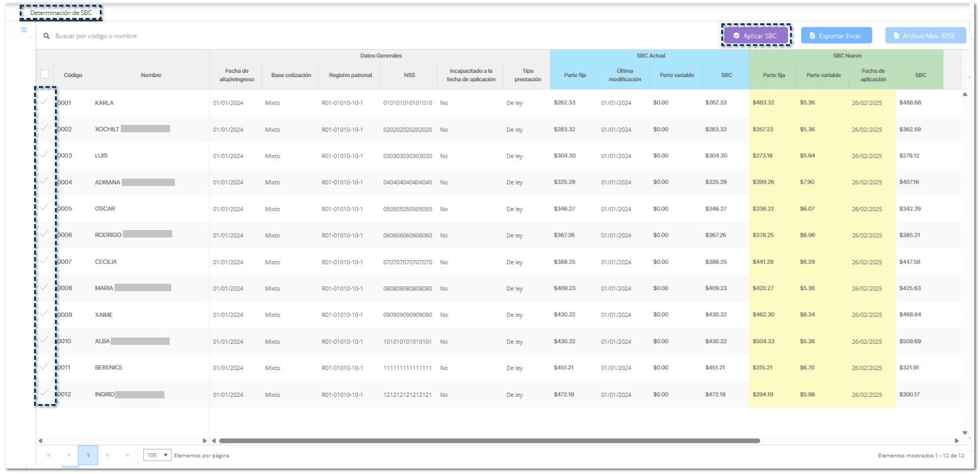The width and height of the screenshot is (980, 474).
Task: Switch to the Determinación de SBC tab
Action: click(61, 13)
